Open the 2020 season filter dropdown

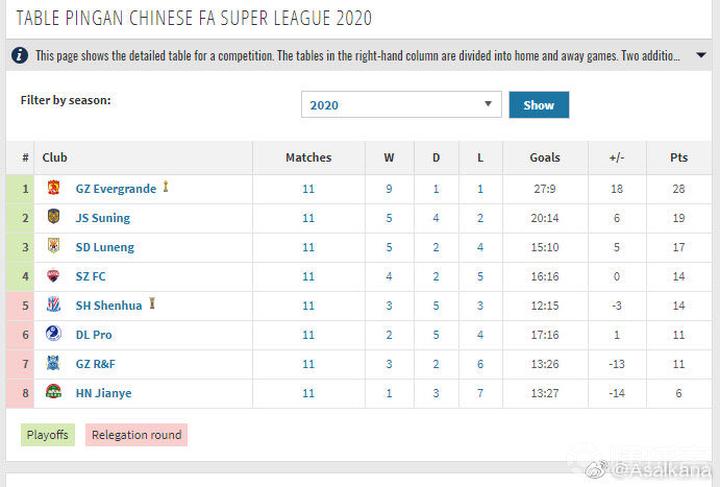tap(401, 105)
